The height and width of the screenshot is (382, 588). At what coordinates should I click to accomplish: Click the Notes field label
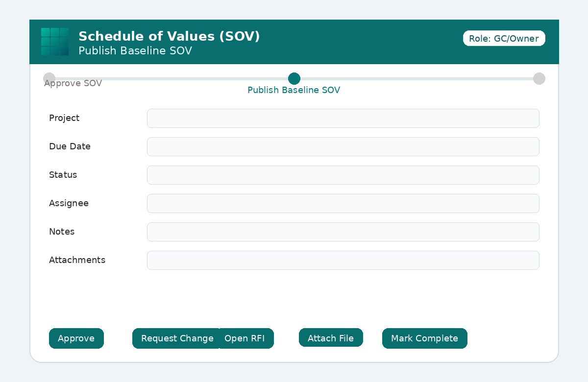[62, 232]
